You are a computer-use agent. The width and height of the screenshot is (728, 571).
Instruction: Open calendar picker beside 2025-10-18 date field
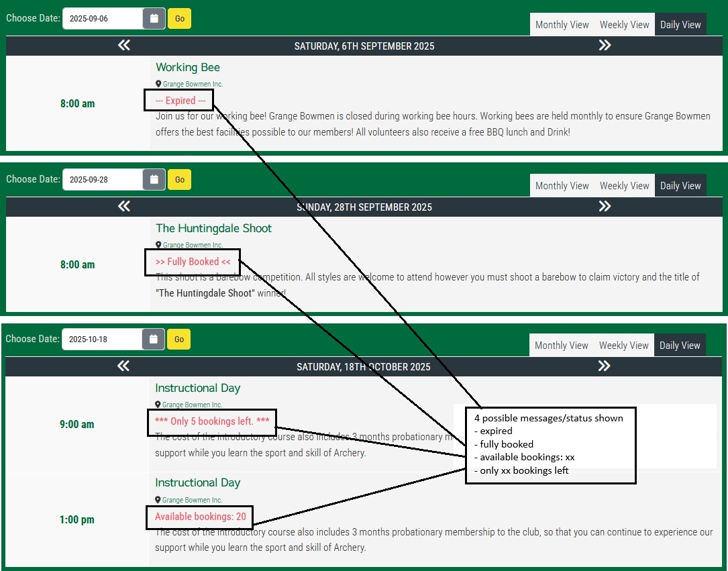153,340
